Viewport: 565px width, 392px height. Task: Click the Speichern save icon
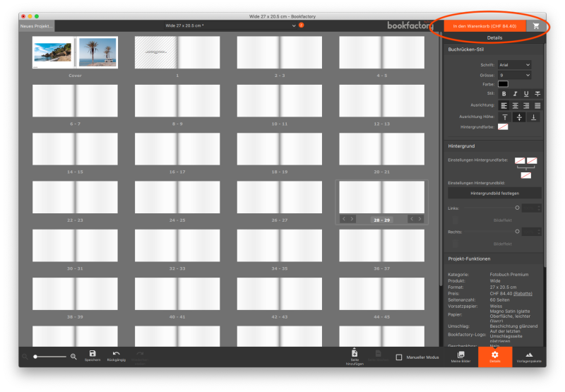[x=92, y=354]
